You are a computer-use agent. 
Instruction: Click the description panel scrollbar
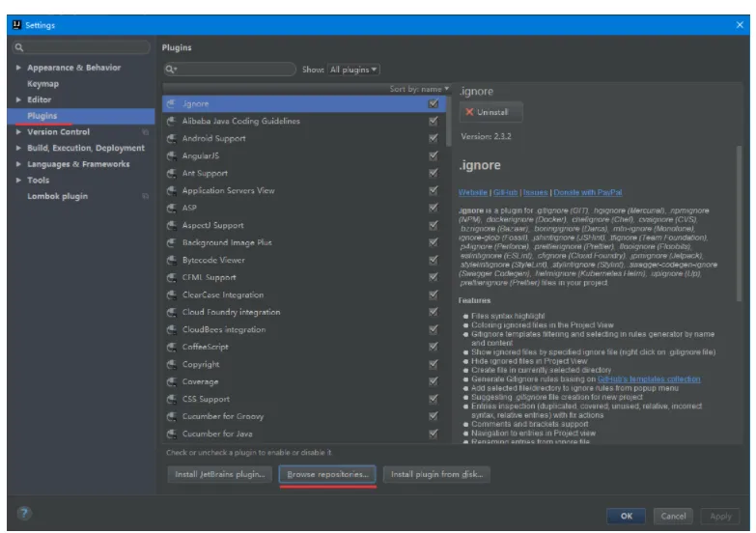[739, 224]
